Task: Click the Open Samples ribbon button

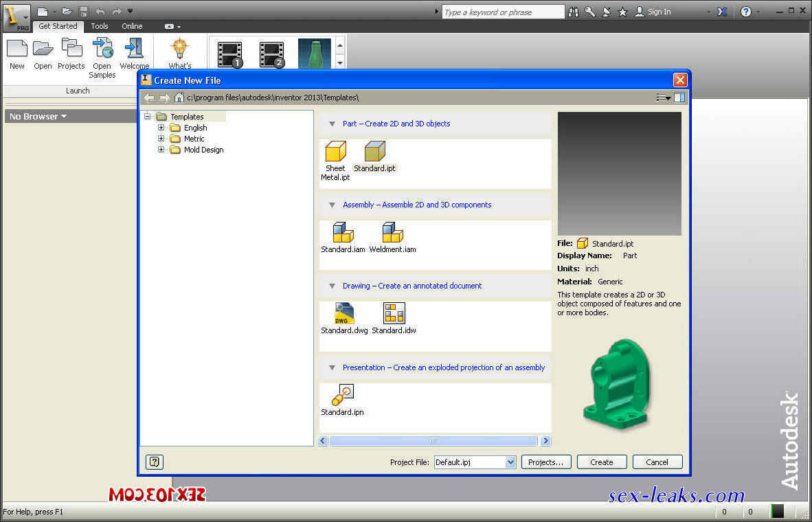Action: click(102, 58)
